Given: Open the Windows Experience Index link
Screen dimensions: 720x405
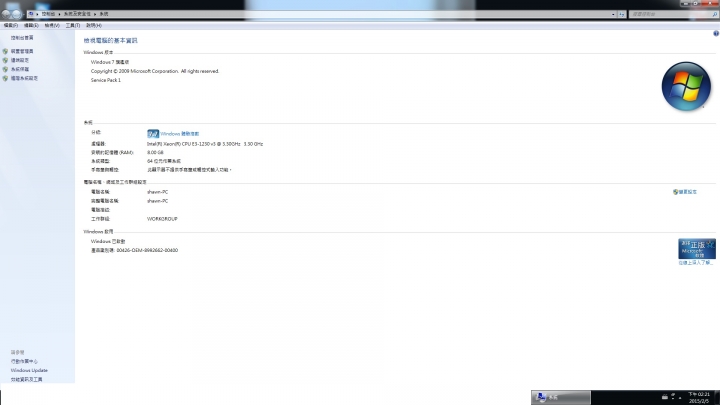Looking at the screenshot, I should 180,134.
